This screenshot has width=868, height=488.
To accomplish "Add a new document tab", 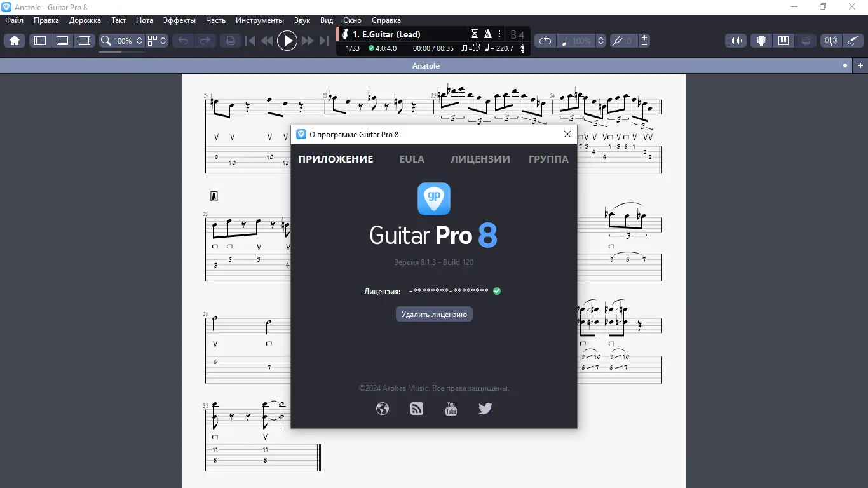I will [x=860, y=65].
